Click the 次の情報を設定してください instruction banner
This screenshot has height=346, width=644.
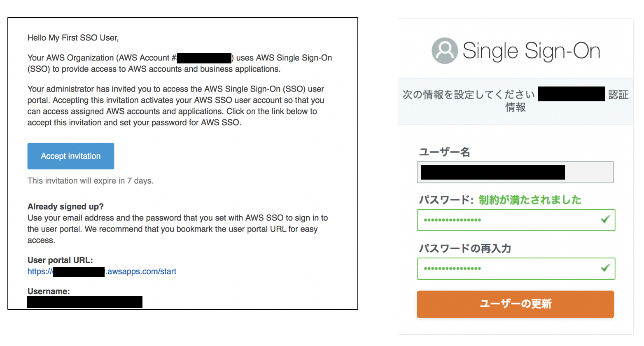pos(469,95)
